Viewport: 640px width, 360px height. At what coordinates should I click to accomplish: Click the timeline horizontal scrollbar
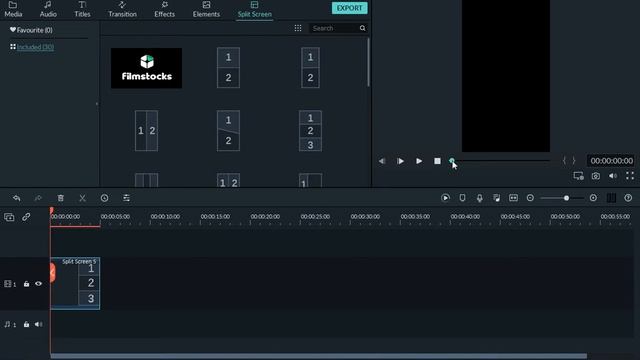point(318,356)
